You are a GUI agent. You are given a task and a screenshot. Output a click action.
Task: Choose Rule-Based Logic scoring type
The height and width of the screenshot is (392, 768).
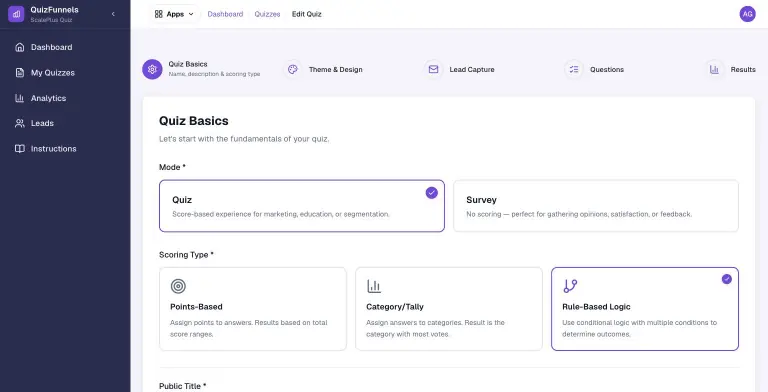tap(645, 309)
